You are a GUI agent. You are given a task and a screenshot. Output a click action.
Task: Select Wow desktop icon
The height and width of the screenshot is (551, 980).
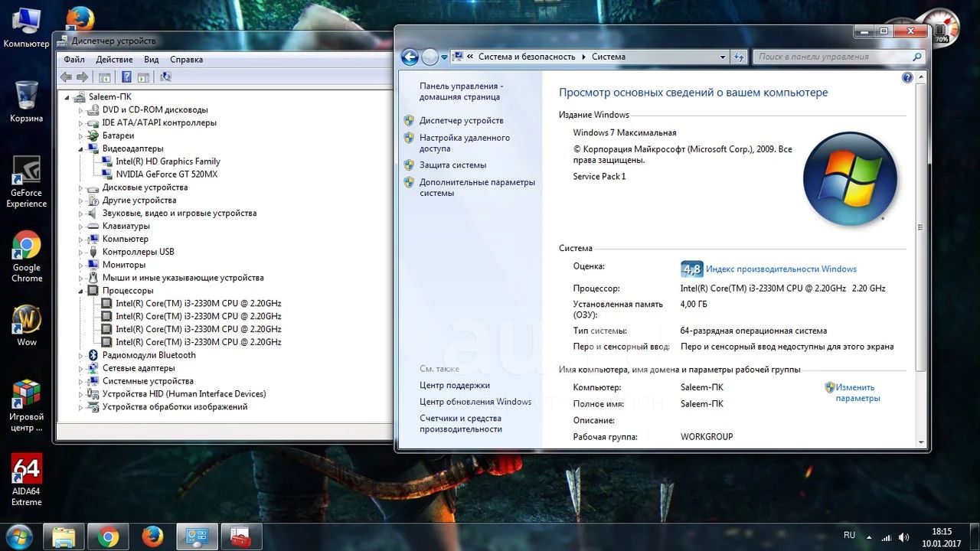(x=26, y=326)
